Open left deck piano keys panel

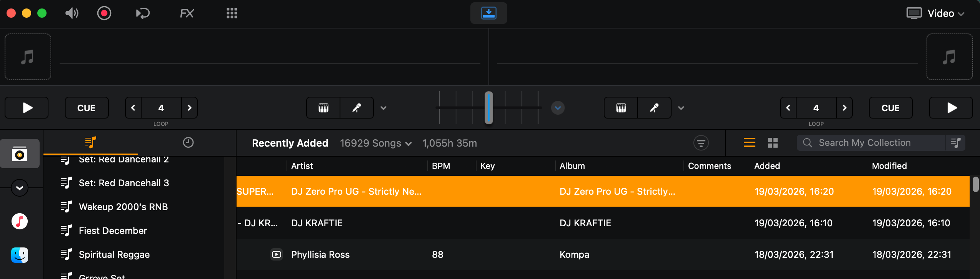point(323,108)
